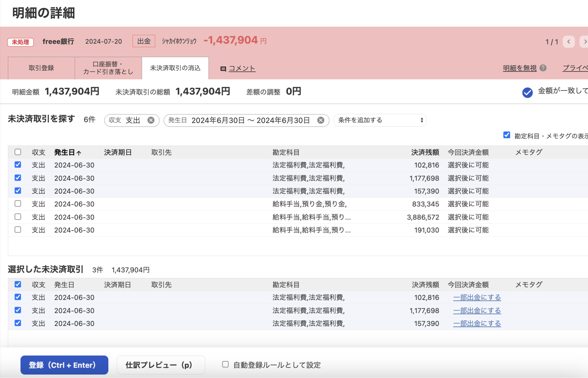
Task: Click 一部出金にする for the 157,390 row
Action: click(477, 324)
